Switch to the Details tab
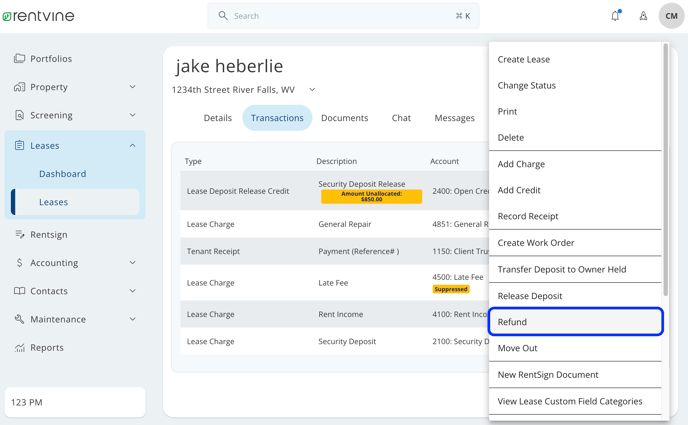Viewport: 688px width, 425px height. pos(218,118)
